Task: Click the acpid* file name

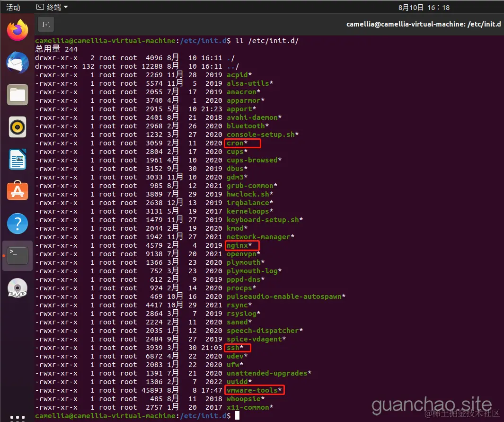Action: (x=239, y=75)
